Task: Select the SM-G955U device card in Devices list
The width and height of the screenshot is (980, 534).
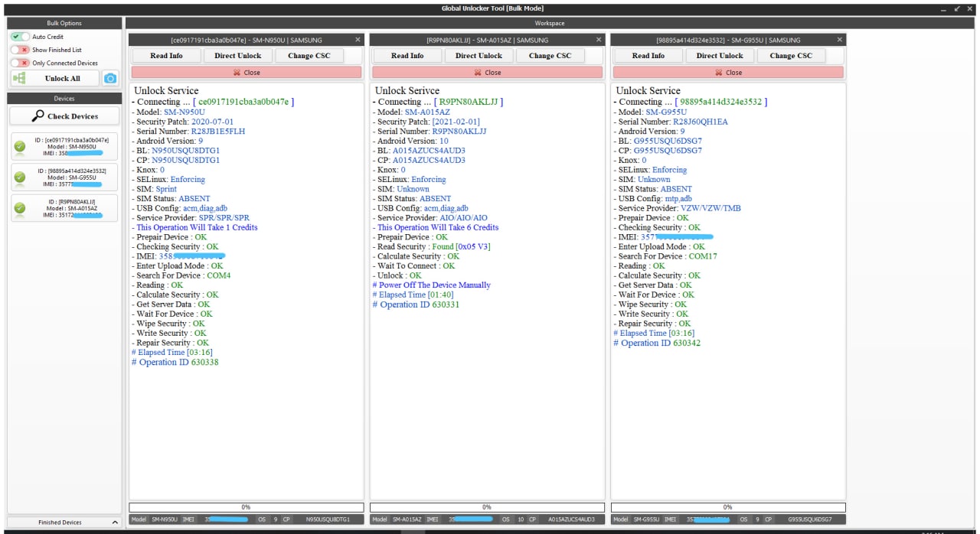Action: point(64,177)
